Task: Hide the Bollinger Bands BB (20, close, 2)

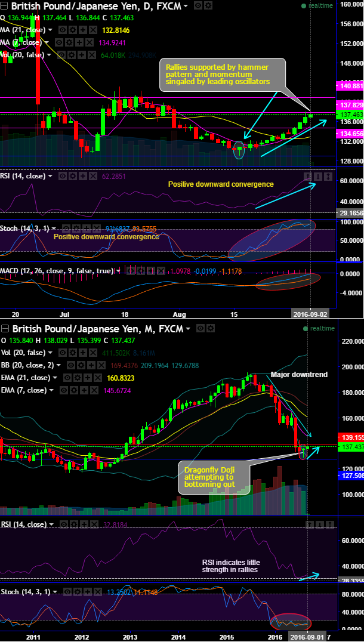Action: point(70,365)
